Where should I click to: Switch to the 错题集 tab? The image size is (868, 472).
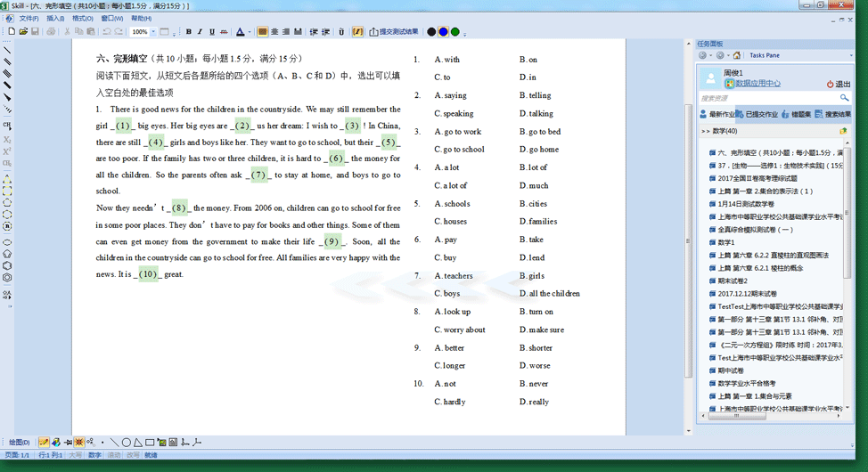(799, 114)
